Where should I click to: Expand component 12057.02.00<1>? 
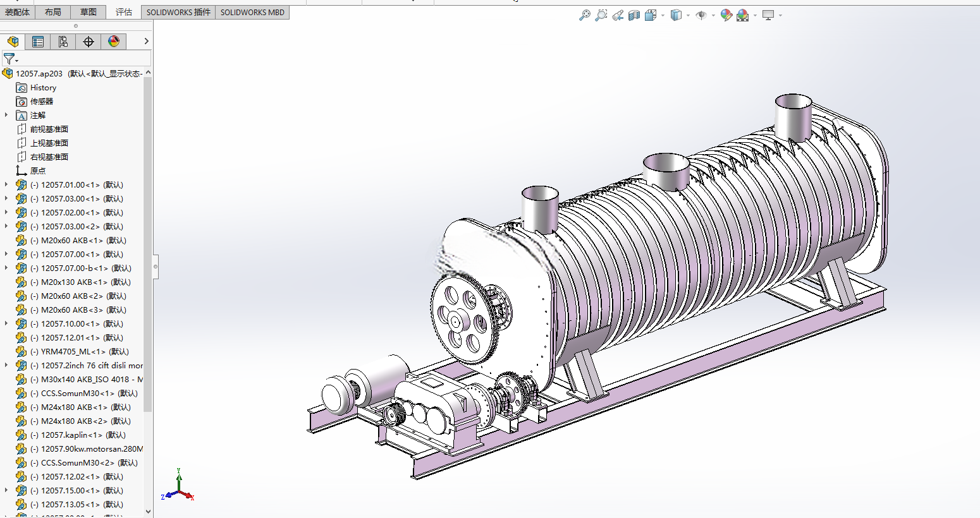point(6,213)
